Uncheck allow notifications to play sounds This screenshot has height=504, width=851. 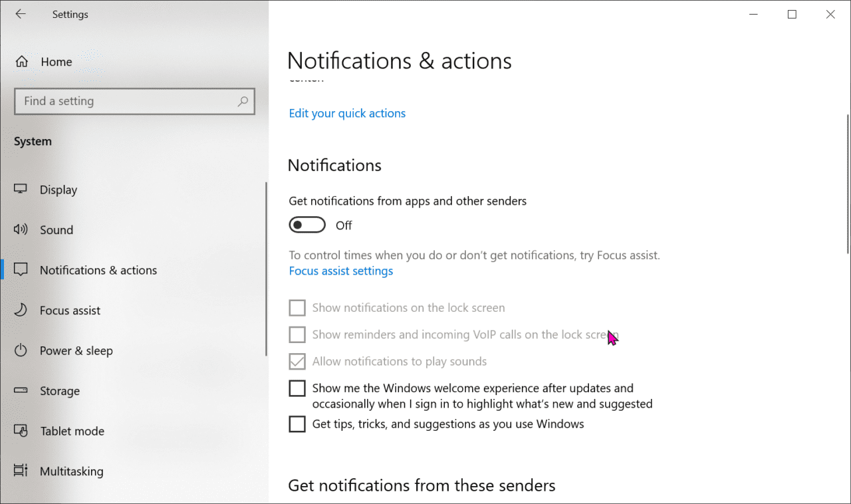pyautogui.click(x=297, y=361)
